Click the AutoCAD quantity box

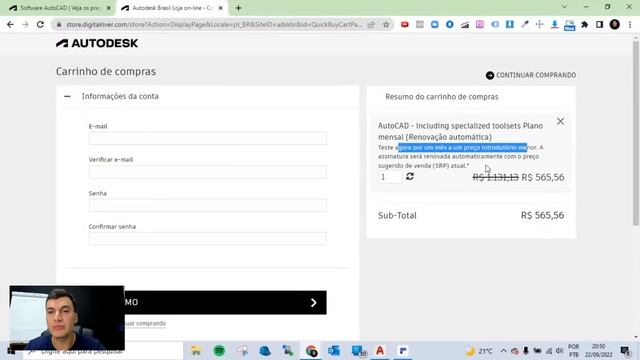(390, 177)
